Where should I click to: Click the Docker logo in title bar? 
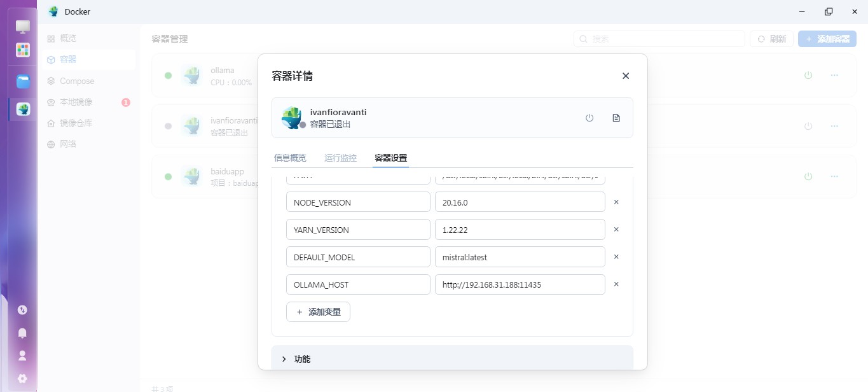pyautogui.click(x=53, y=11)
